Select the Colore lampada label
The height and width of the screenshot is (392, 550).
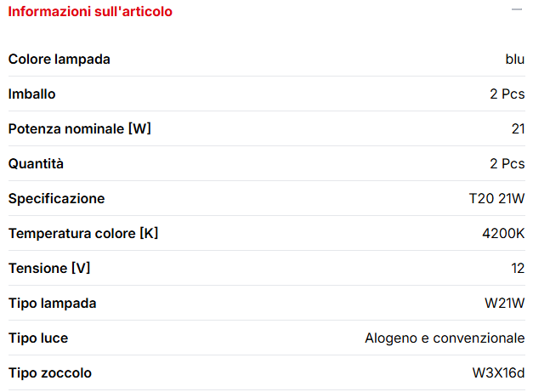pyautogui.click(x=60, y=59)
